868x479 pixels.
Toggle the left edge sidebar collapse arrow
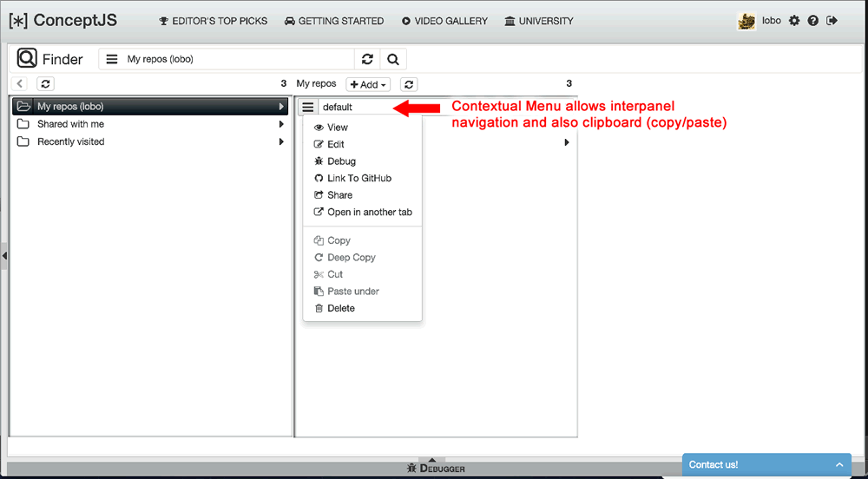pos(3,255)
